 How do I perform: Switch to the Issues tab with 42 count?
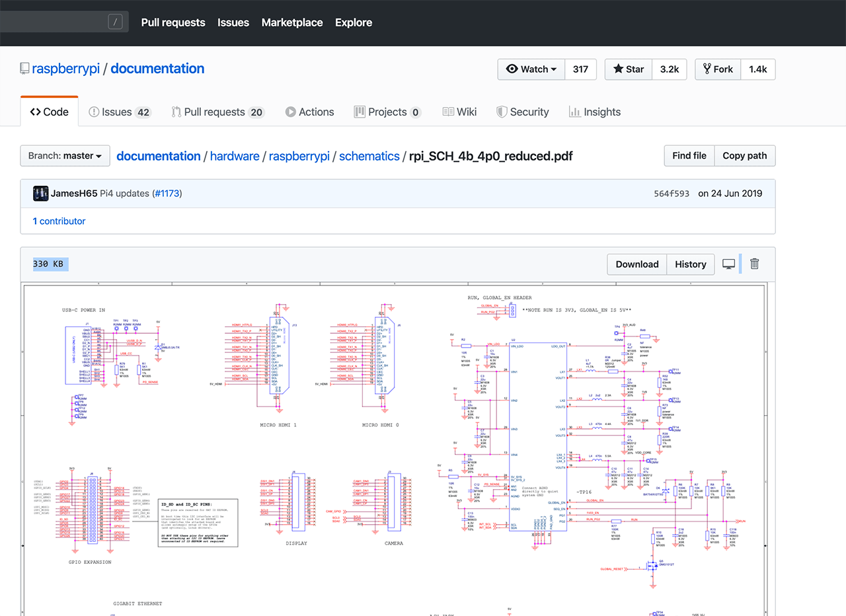(x=120, y=112)
